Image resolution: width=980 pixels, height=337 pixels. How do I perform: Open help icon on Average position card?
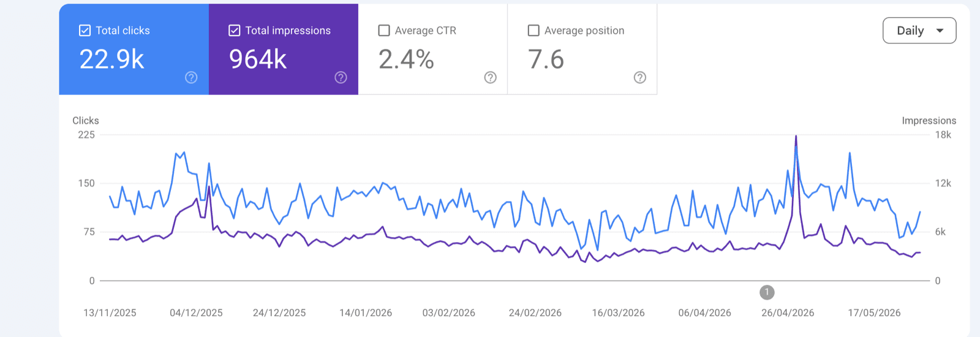click(639, 77)
